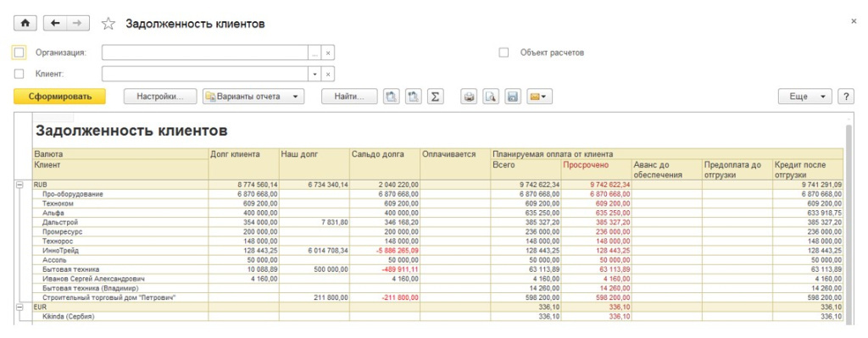Clear the Организация field with x
The width and height of the screenshot is (868, 338).
click(328, 53)
